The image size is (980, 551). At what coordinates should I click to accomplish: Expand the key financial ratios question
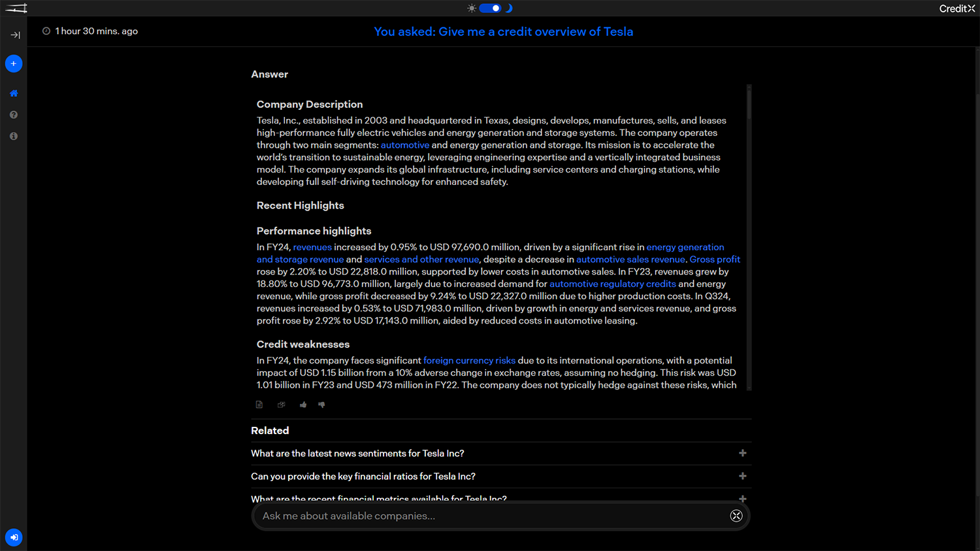coord(743,476)
